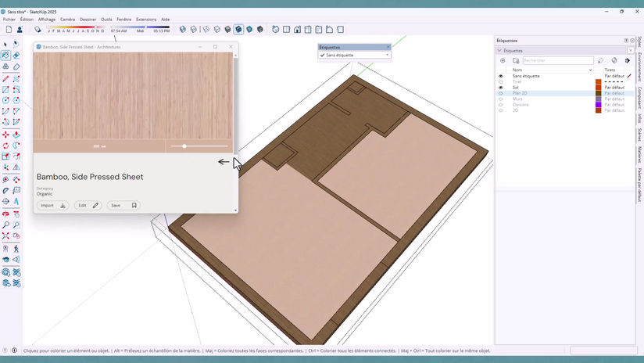644x363 pixels.
Task: Switch to Iso view house icon
Action: [276, 30]
